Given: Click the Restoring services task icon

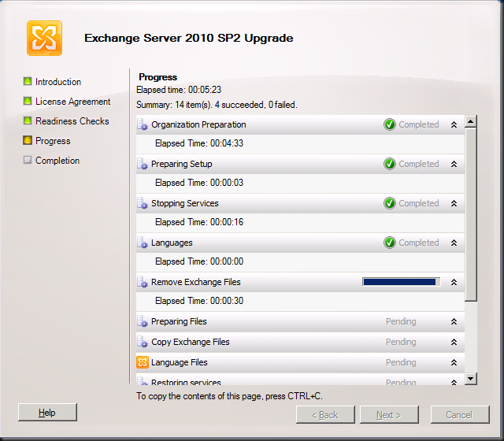Looking at the screenshot, I should (143, 381).
